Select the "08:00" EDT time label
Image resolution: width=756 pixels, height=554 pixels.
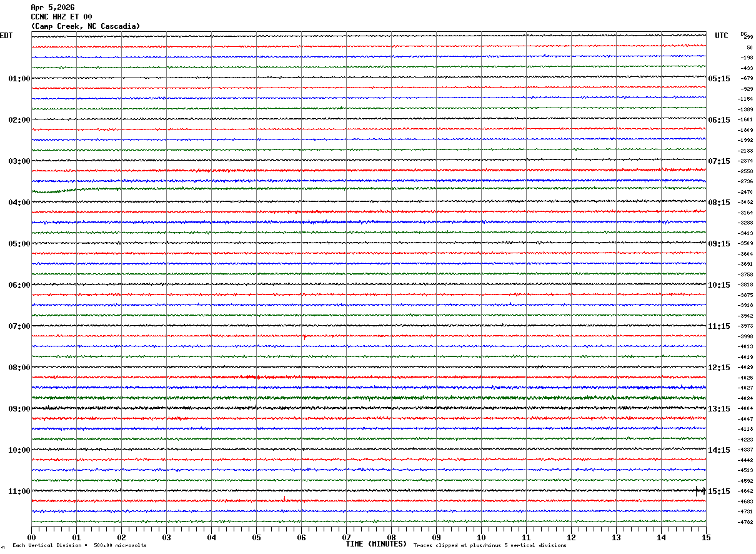[19, 368]
